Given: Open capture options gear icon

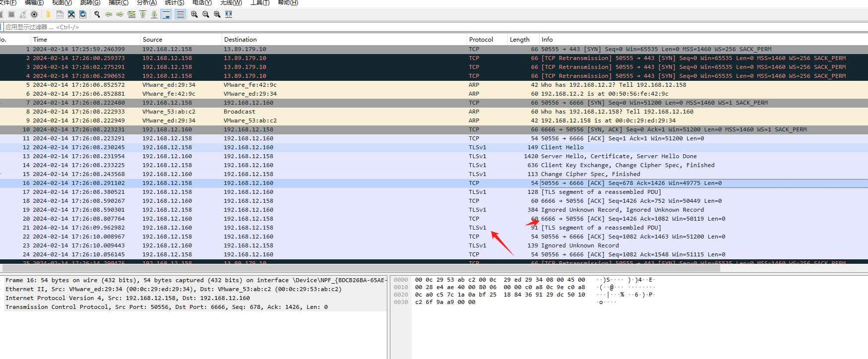Looking at the screenshot, I should [x=34, y=14].
